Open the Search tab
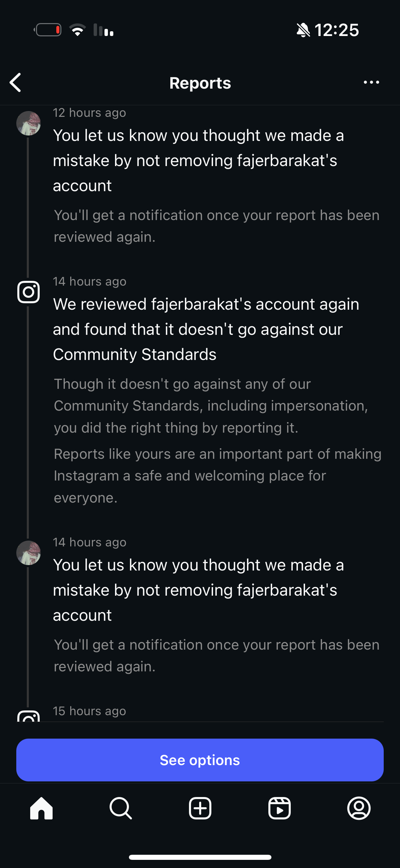 (x=120, y=808)
